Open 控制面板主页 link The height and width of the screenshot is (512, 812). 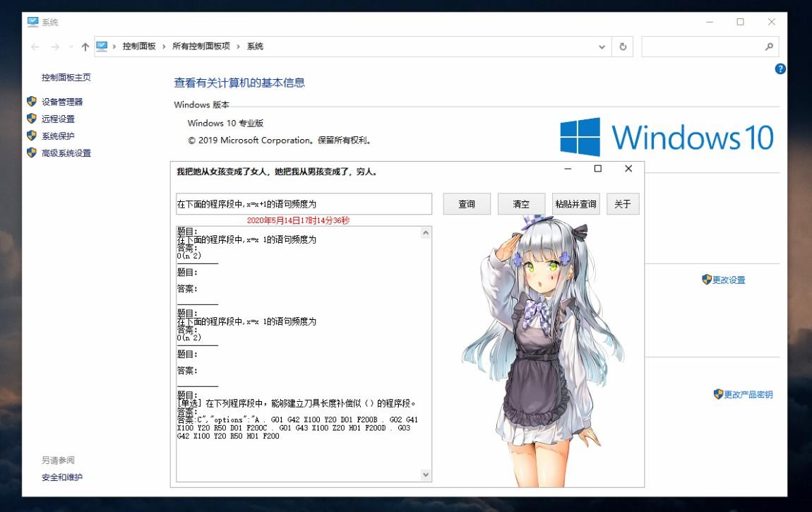[66, 77]
